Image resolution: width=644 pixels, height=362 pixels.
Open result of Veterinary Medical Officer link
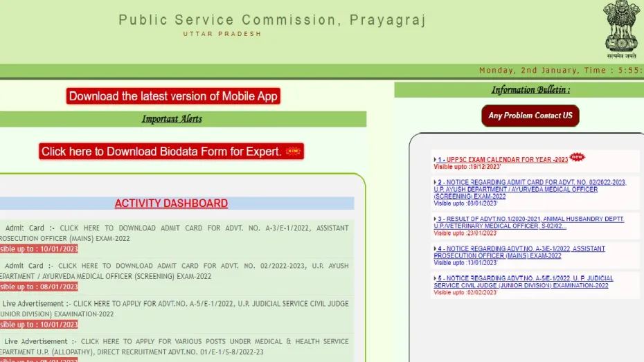coord(529,222)
